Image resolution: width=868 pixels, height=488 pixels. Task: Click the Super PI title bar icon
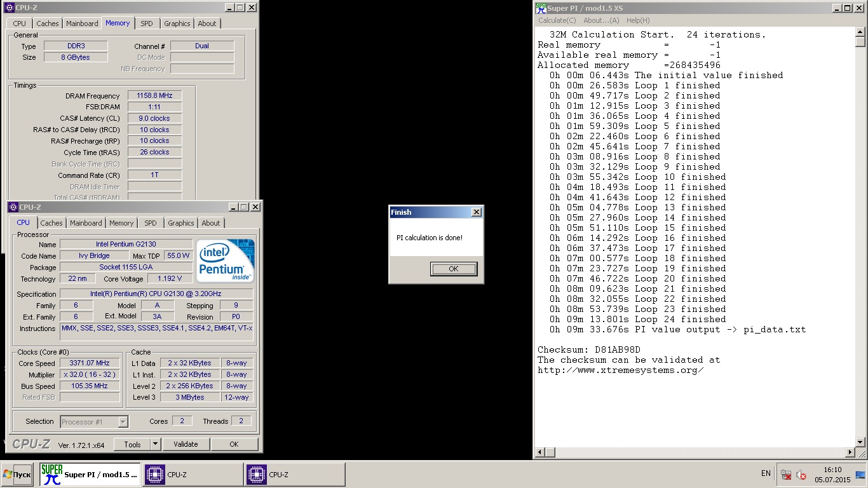541,8
